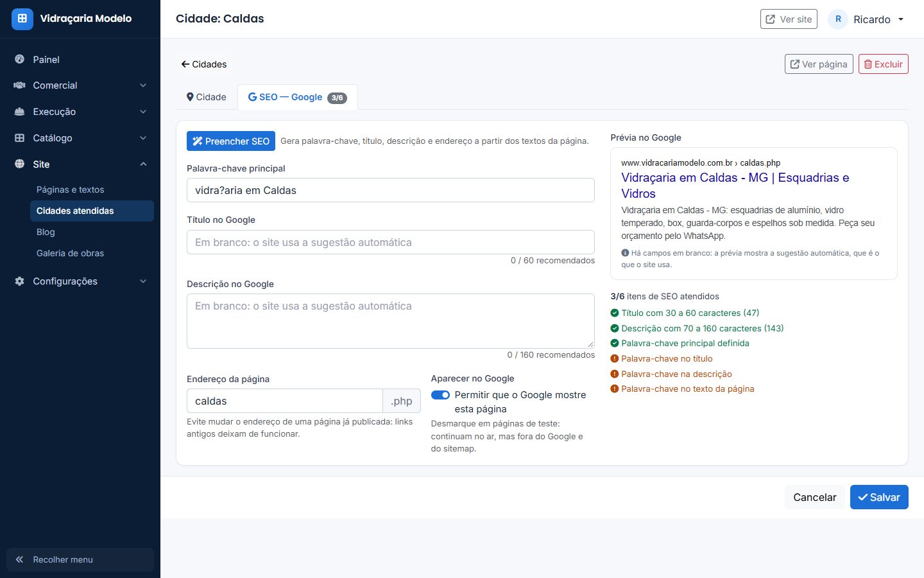Click the Google preview title link
The image size is (924, 578).
coord(735,186)
